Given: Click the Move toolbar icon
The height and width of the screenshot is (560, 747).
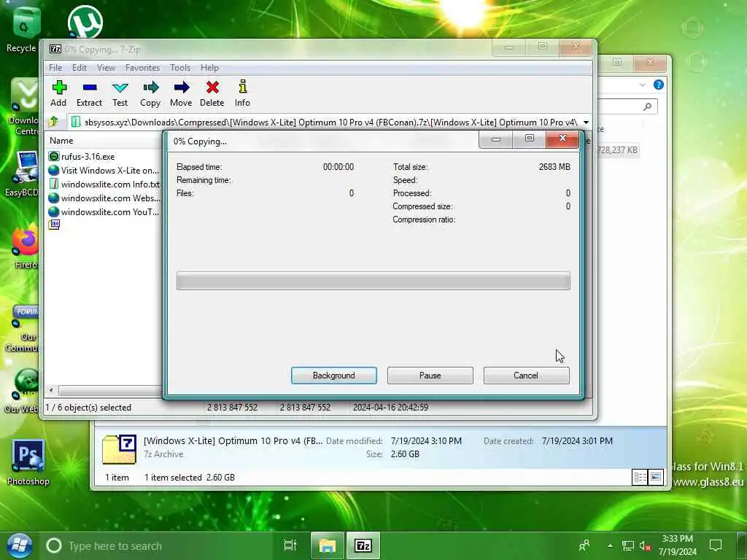Looking at the screenshot, I should [x=181, y=93].
